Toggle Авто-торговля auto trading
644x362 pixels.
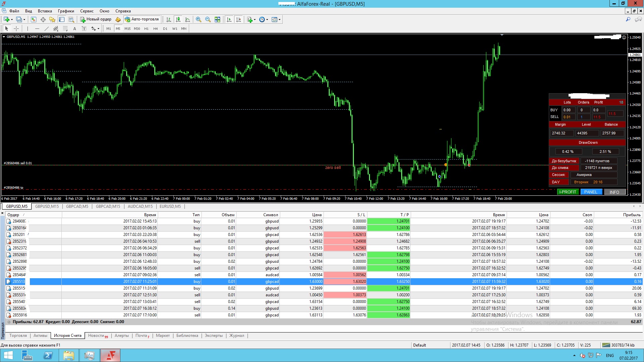point(142,19)
